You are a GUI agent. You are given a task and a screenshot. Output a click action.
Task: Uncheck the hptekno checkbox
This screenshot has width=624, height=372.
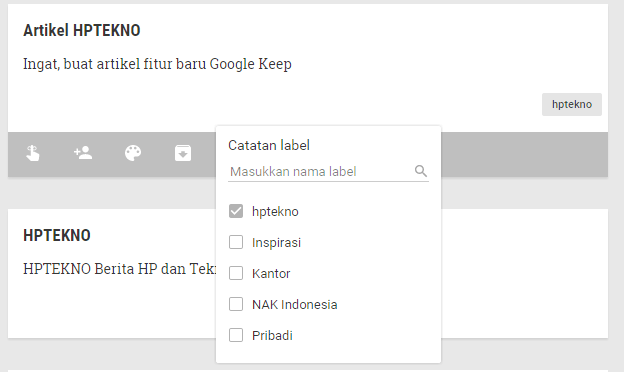pos(236,211)
